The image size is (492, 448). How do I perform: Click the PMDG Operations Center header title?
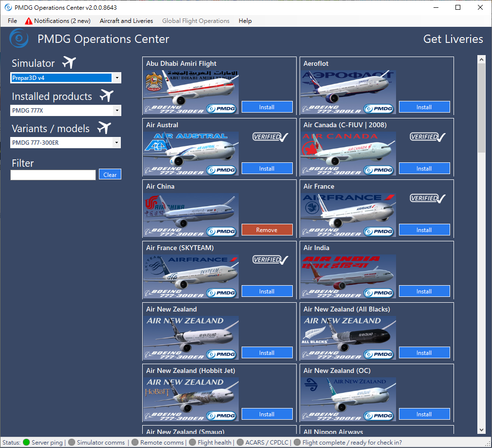103,39
